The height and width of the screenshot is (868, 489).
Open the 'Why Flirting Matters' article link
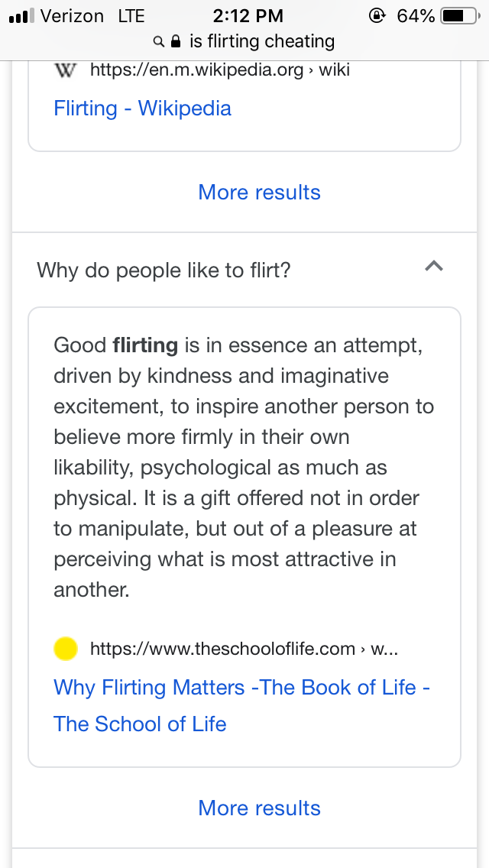pyautogui.click(x=241, y=687)
